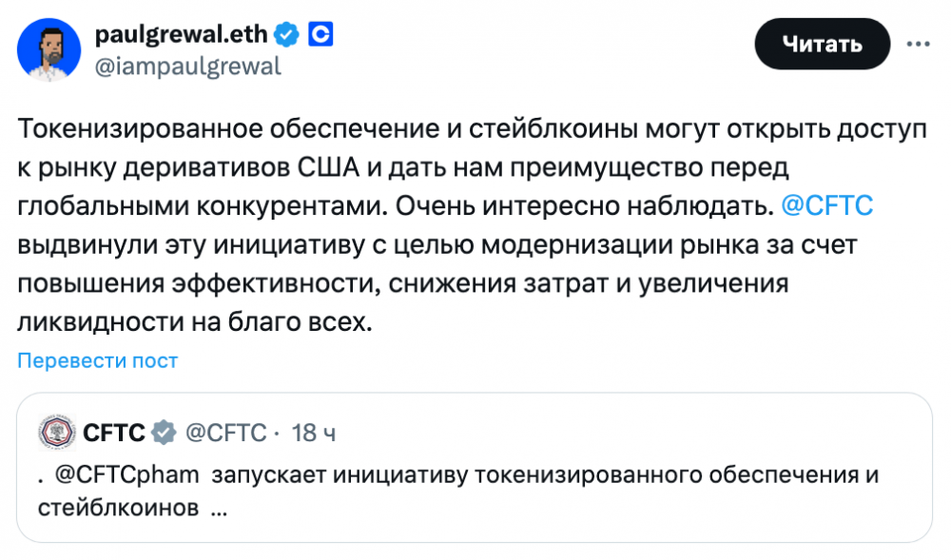Click paulgrewal.eth's profile avatar

click(x=49, y=49)
